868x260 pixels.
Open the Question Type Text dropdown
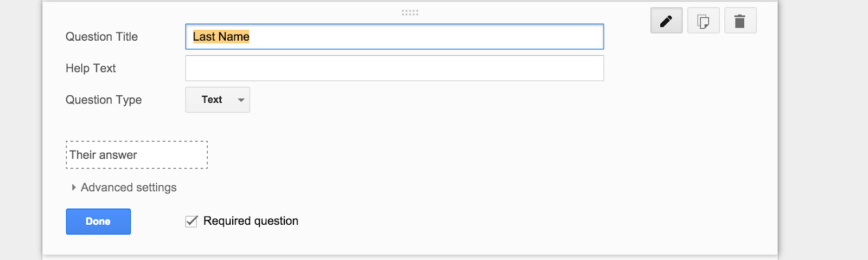pyautogui.click(x=218, y=100)
